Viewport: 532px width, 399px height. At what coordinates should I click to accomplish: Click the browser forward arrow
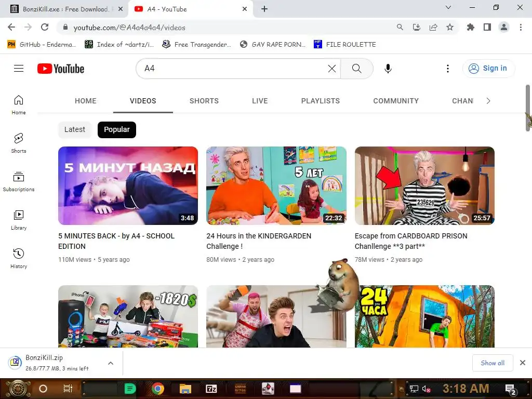(28, 28)
